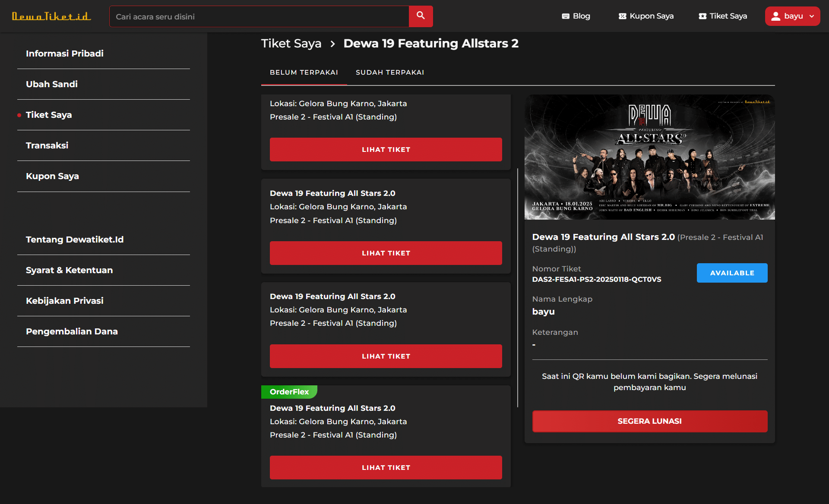Go back via the Tiket Saya breadcrumb

291,44
